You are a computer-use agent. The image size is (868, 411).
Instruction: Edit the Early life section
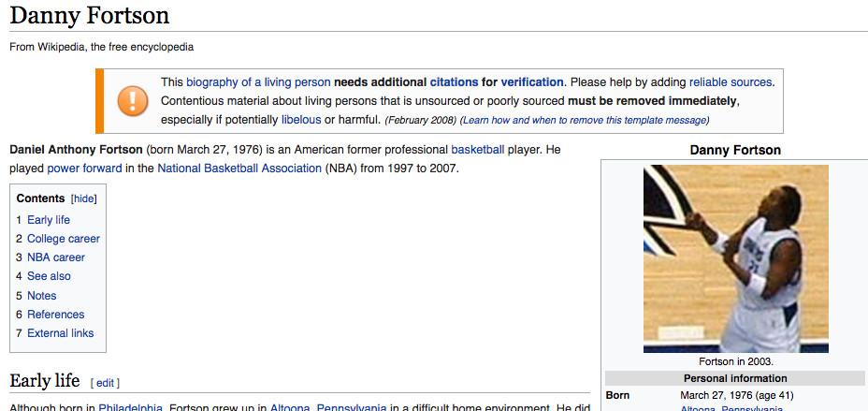pyautogui.click(x=105, y=383)
